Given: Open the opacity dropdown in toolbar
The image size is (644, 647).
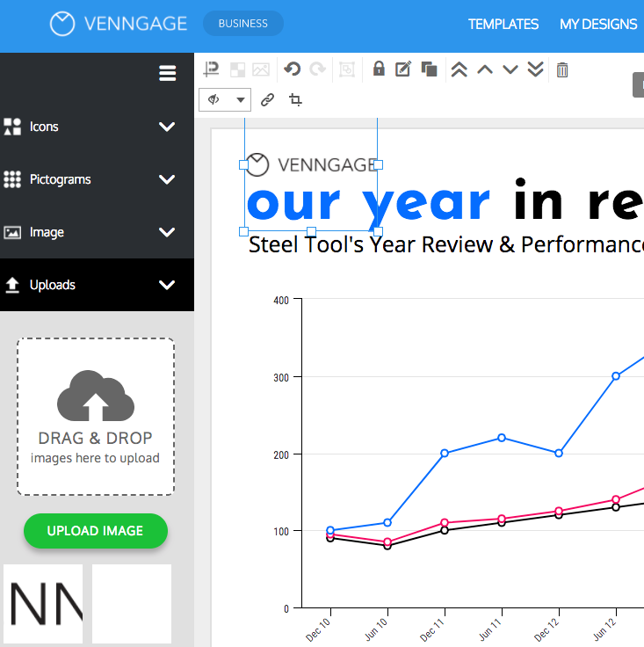Looking at the screenshot, I should click(x=226, y=100).
